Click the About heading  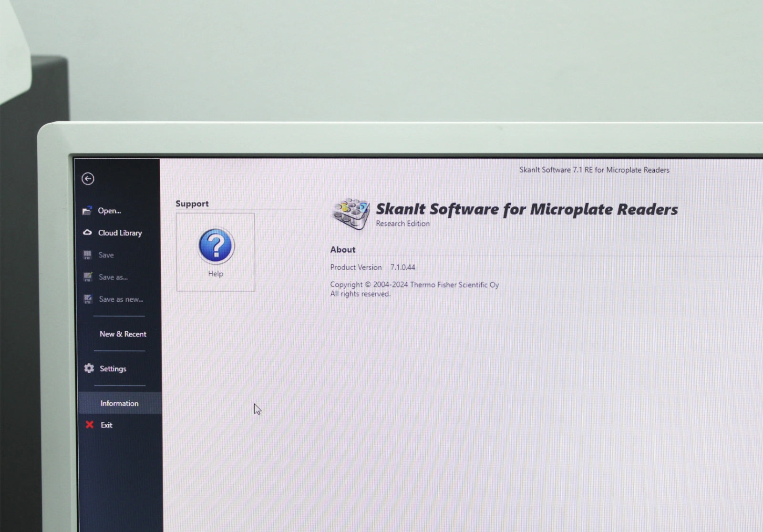[343, 250]
